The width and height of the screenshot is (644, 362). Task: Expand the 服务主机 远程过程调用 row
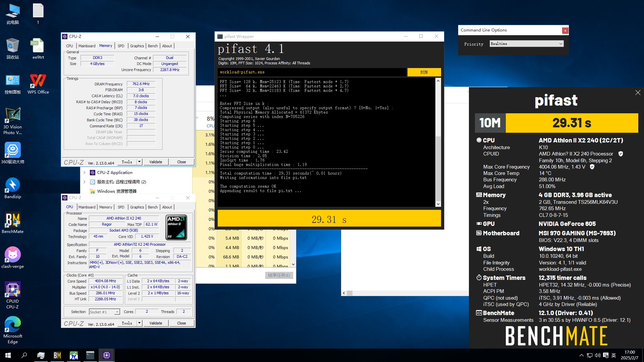tap(85, 182)
